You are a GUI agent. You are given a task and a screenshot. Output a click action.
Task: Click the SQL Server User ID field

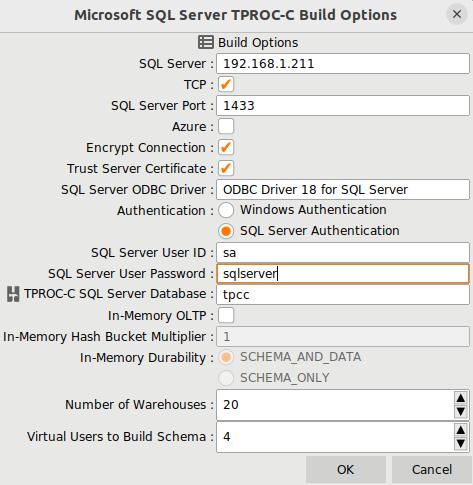(x=343, y=253)
